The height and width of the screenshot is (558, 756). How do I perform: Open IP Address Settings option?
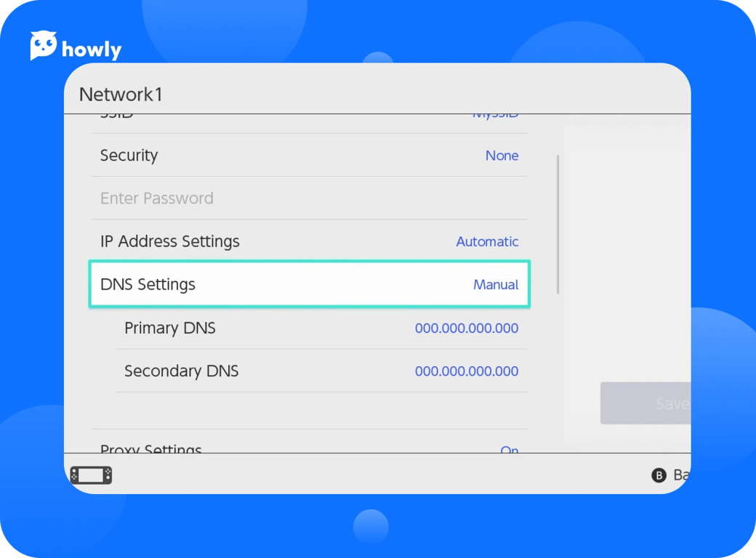tap(169, 241)
